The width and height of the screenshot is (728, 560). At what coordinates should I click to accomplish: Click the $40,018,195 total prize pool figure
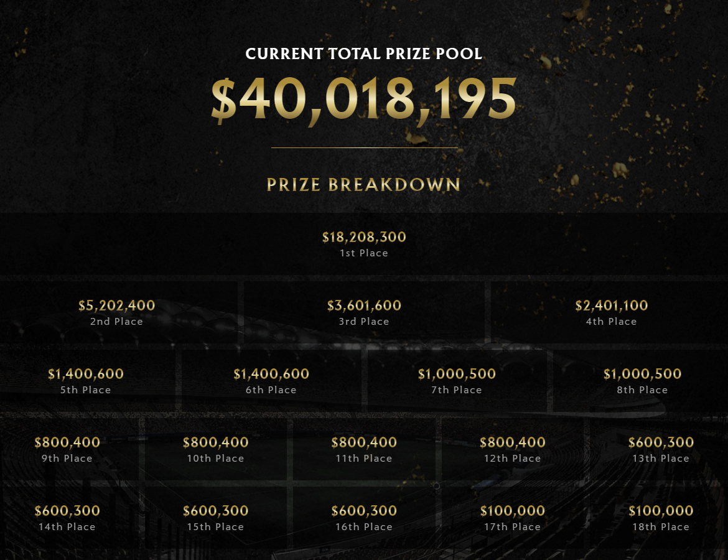point(363,100)
